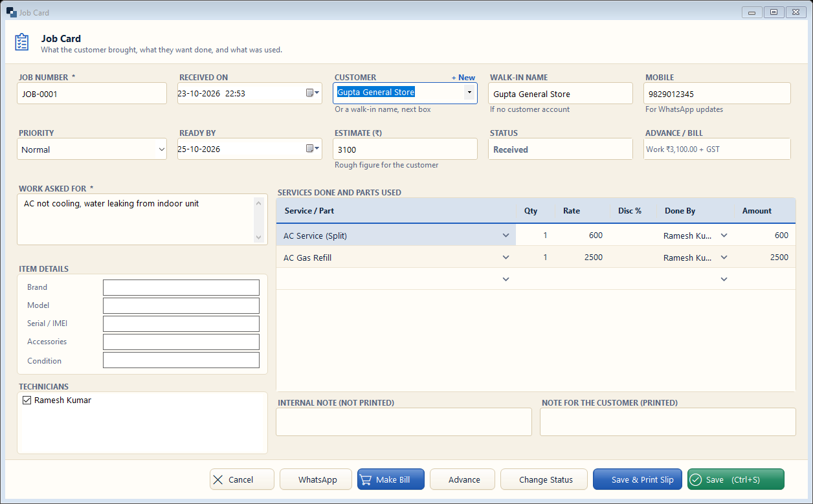Click the Internal Note text box
Viewport: 813px width, 504px height.
pyautogui.click(x=404, y=422)
